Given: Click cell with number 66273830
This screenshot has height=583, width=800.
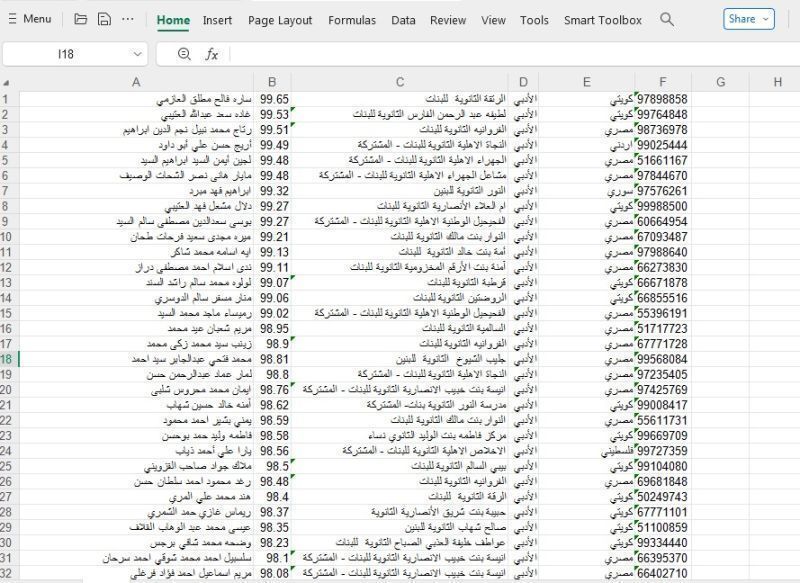Looking at the screenshot, I should point(663,267).
